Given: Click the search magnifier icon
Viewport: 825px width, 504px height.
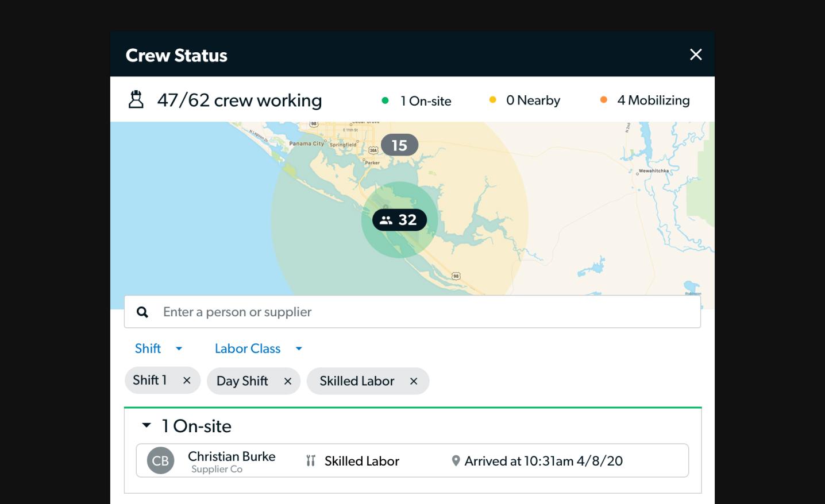Looking at the screenshot, I should click(x=142, y=312).
